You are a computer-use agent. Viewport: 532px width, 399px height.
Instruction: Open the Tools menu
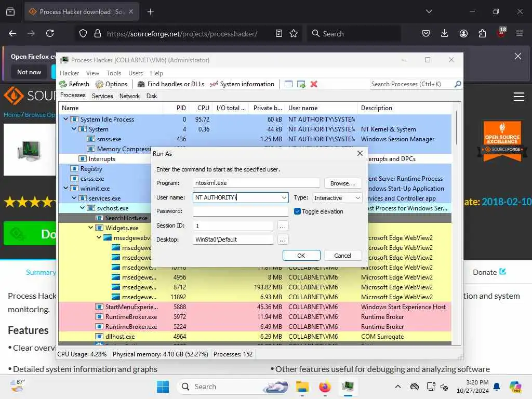(x=114, y=73)
